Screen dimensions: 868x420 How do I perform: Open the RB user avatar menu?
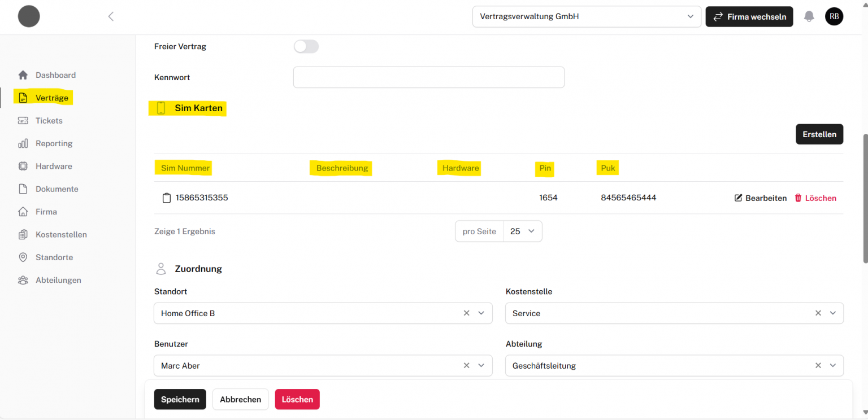click(x=834, y=16)
